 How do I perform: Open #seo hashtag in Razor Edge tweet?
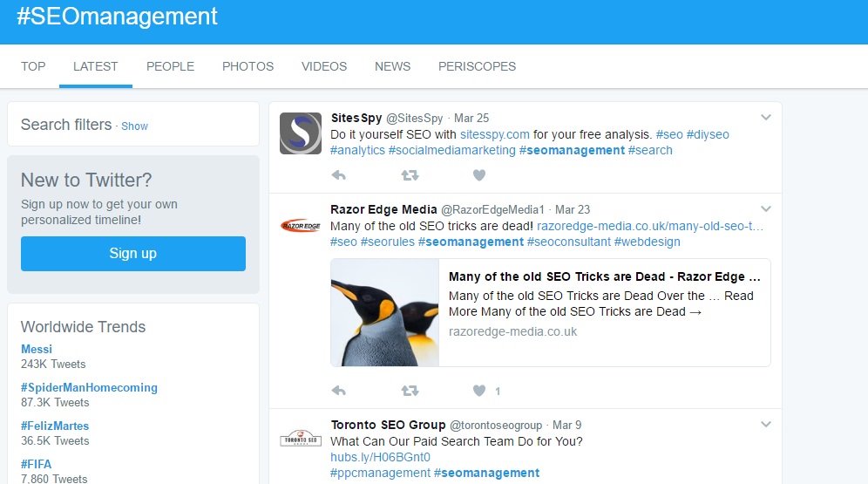pos(343,242)
